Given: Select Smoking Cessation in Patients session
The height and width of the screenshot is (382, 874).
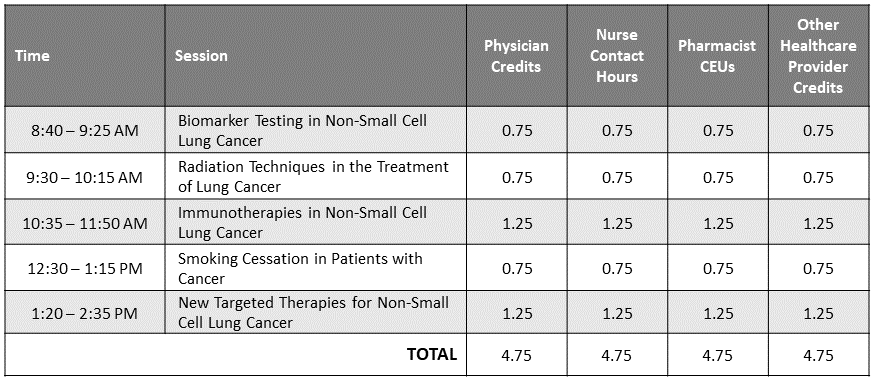Looking at the screenshot, I should (x=315, y=267).
